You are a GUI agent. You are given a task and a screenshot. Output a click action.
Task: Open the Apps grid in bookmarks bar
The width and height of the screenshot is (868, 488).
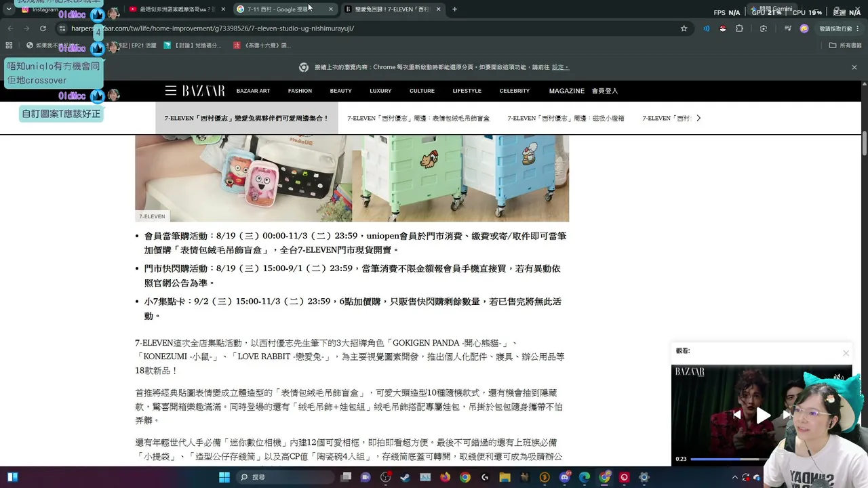pyautogui.click(x=9, y=45)
